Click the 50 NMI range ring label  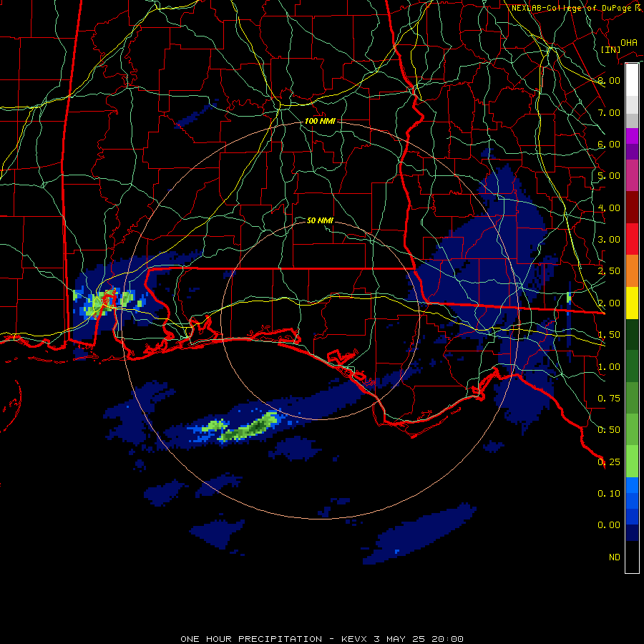click(x=320, y=220)
